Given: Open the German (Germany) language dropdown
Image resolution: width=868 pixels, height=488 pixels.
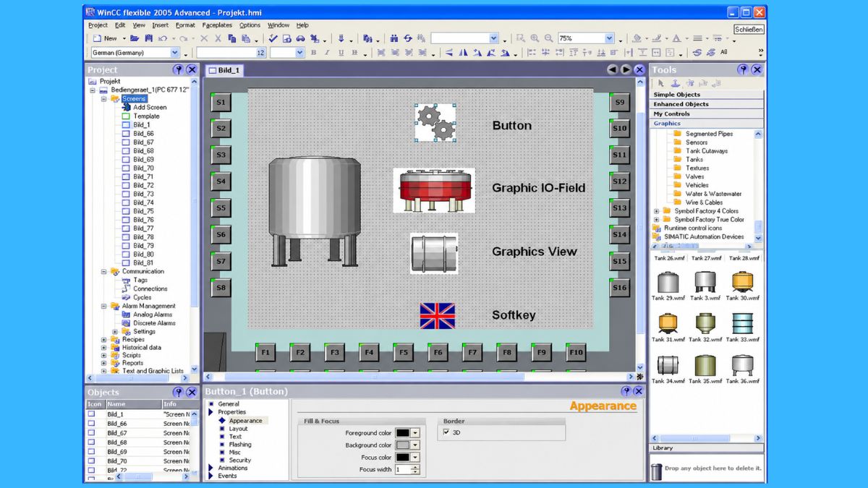Looking at the screenshot, I should pos(174,53).
